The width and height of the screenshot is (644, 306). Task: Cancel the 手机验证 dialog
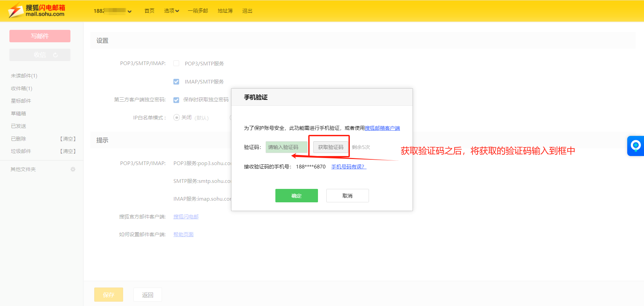click(347, 196)
